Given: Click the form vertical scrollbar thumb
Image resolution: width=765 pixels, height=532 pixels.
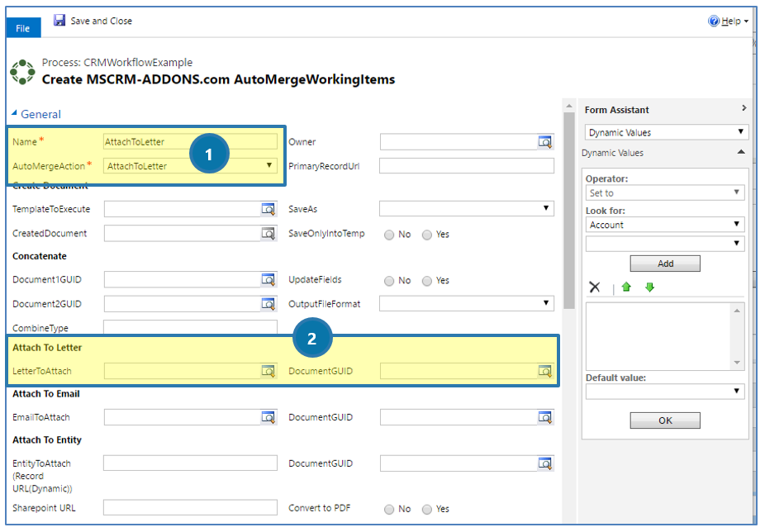Looking at the screenshot, I should [569, 211].
